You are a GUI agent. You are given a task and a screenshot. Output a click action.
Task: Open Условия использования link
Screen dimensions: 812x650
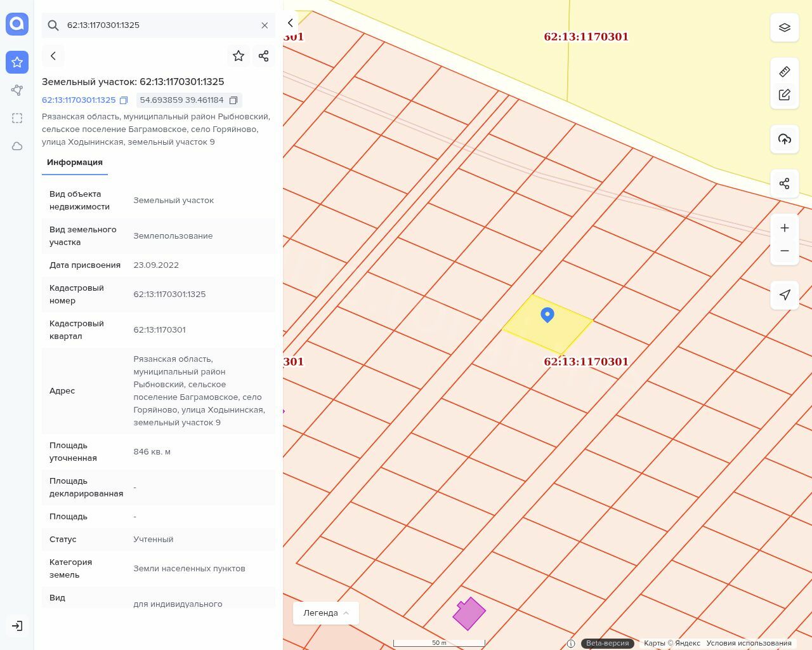click(749, 643)
